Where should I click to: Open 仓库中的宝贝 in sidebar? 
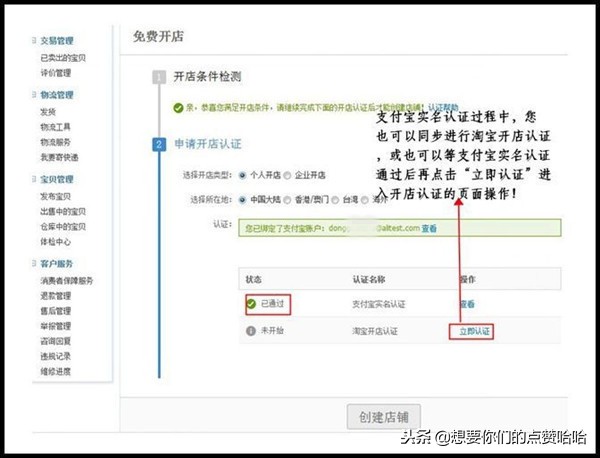[63, 227]
